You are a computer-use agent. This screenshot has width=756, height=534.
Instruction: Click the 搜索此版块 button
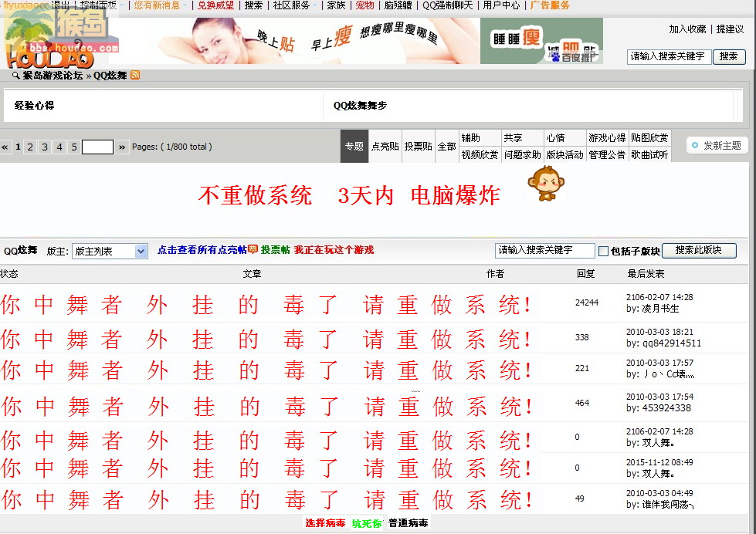[x=699, y=250]
